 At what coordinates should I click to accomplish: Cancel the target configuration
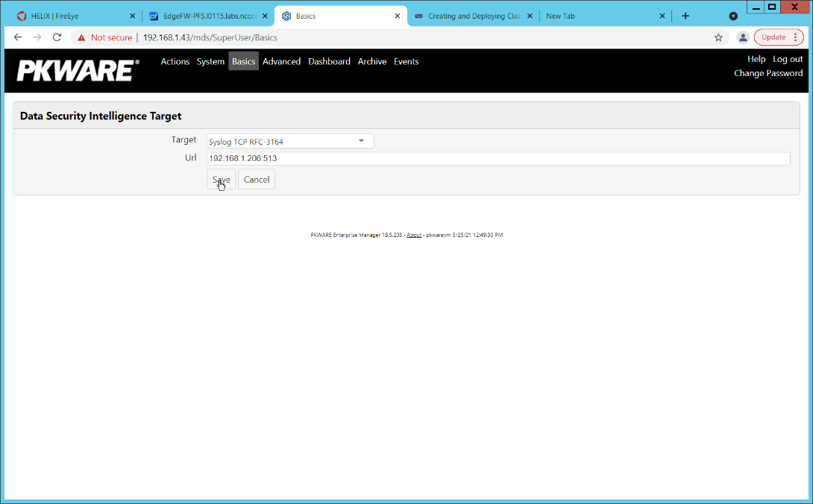tap(257, 180)
